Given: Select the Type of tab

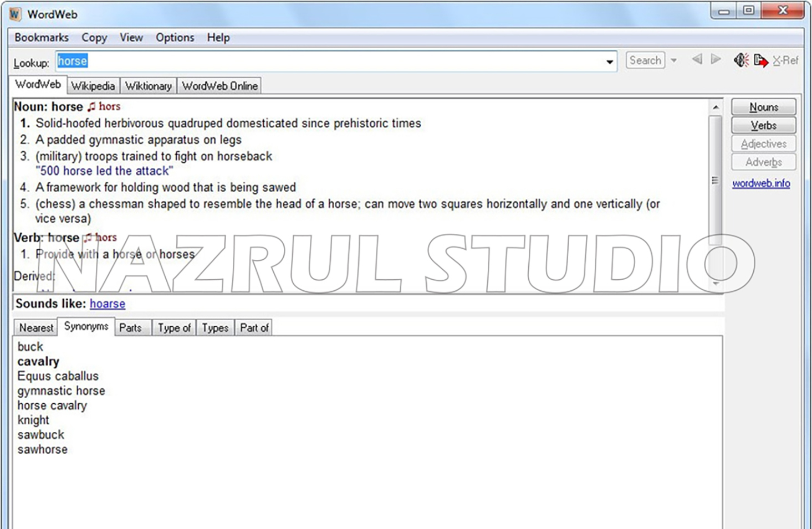Looking at the screenshot, I should click(174, 328).
